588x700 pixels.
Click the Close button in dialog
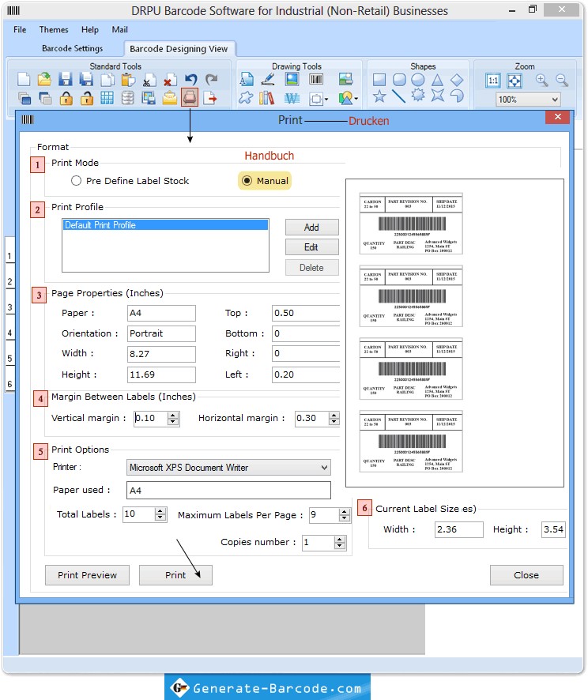pyautogui.click(x=526, y=575)
